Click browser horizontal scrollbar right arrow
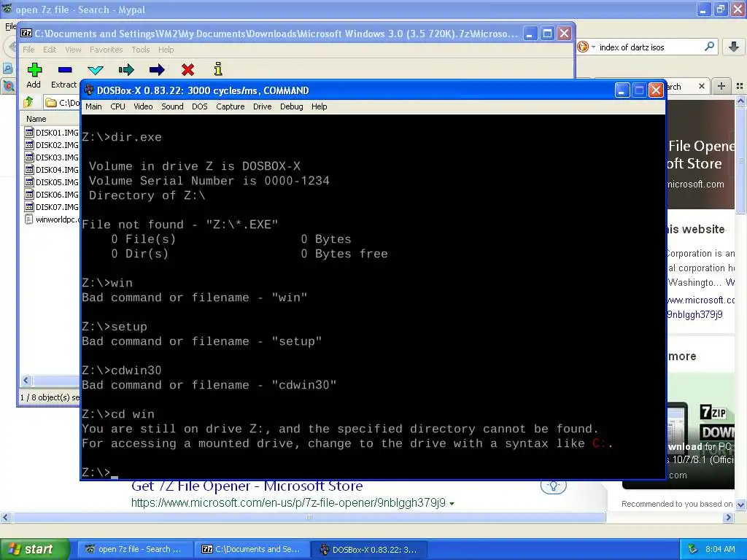747x560 pixels. [729, 517]
